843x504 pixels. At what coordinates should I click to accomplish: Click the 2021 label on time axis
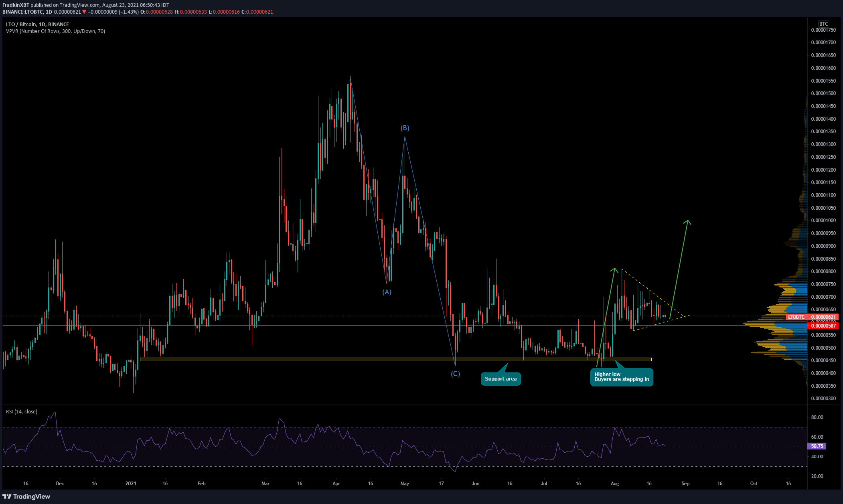(x=131, y=484)
